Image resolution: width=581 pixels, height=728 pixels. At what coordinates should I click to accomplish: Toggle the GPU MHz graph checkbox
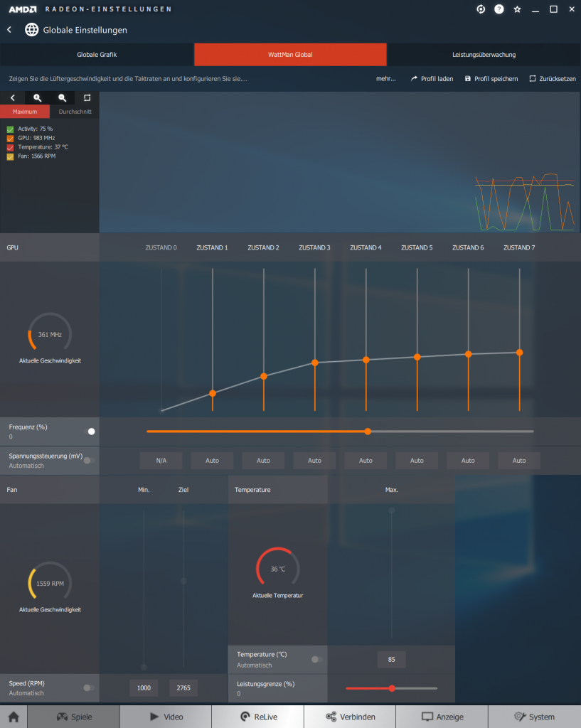[10, 139]
